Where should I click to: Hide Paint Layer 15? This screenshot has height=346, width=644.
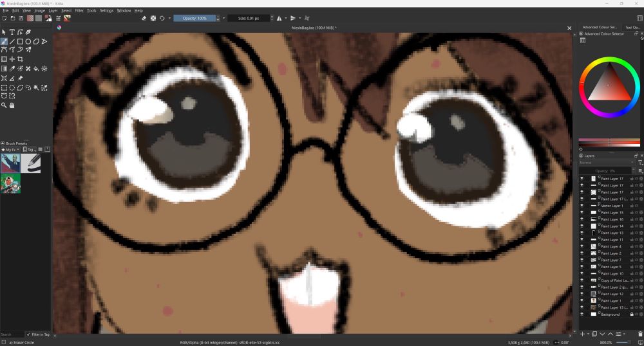click(582, 212)
